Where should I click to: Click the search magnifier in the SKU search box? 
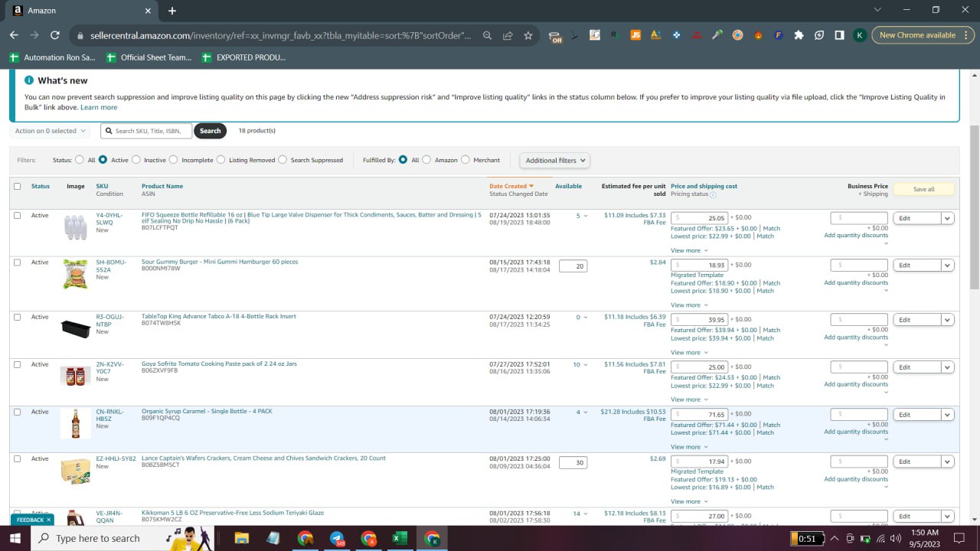click(109, 131)
